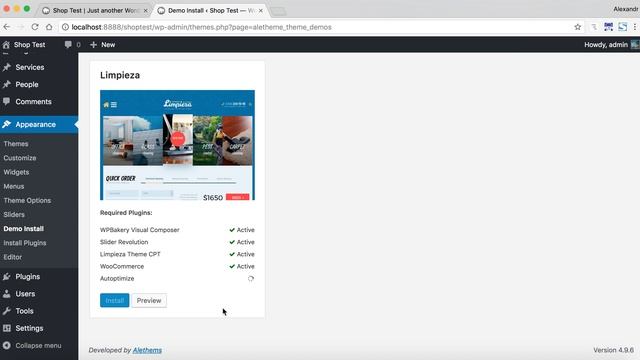Open Install Plugins submenu item

tap(24, 243)
